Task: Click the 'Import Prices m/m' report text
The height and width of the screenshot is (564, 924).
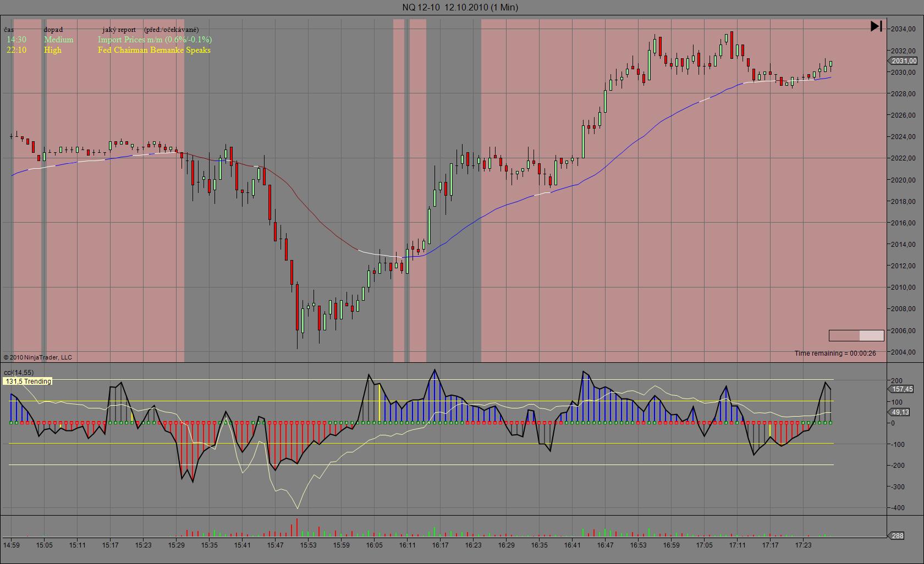Action: click(155, 40)
